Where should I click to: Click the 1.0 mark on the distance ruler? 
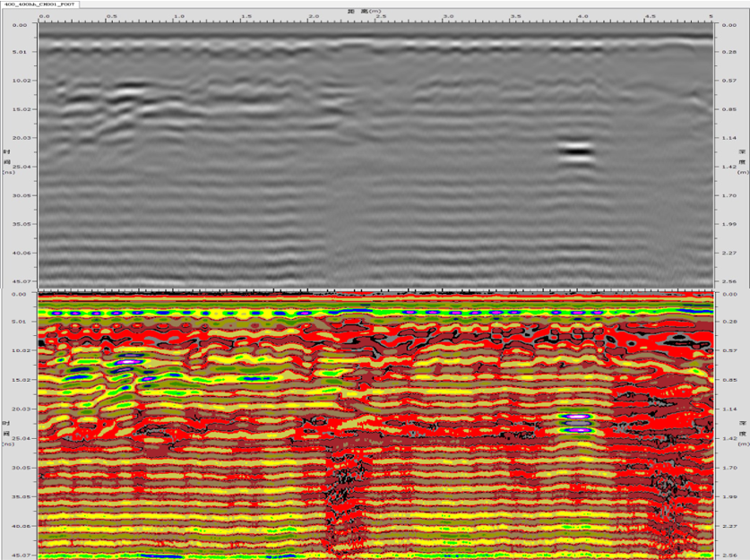(x=179, y=17)
